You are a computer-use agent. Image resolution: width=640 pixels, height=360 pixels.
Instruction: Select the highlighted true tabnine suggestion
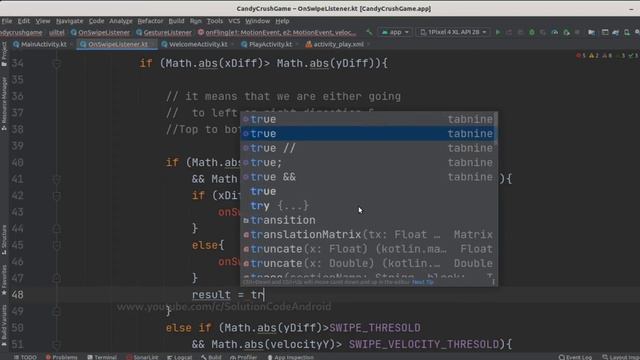pyautogui.click(x=367, y=133)
